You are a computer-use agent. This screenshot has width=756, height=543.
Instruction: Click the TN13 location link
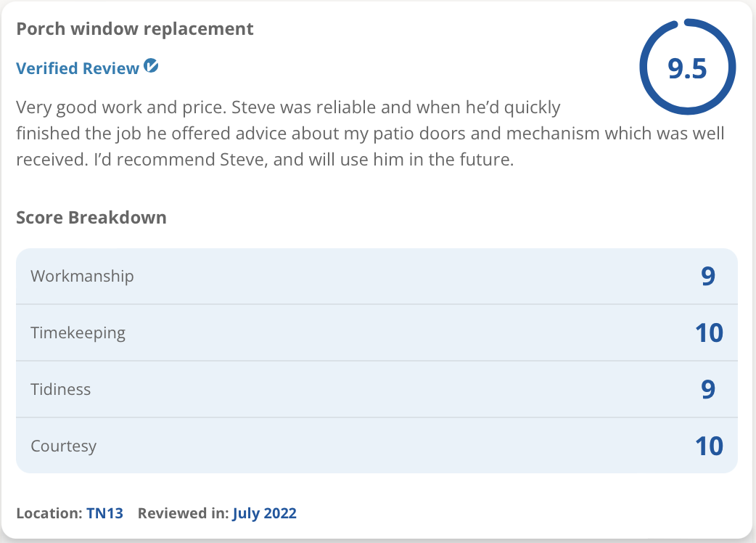click(104, 513)
